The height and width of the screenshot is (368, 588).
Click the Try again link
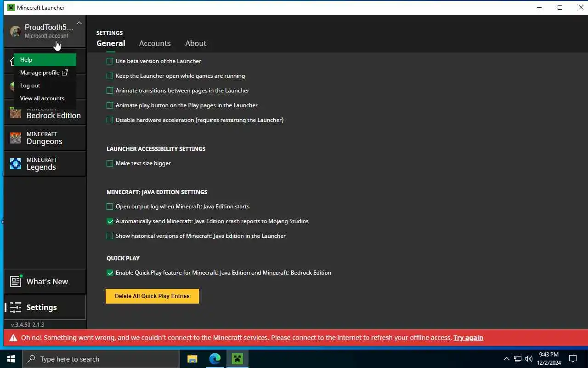click(x=468, y=338)
